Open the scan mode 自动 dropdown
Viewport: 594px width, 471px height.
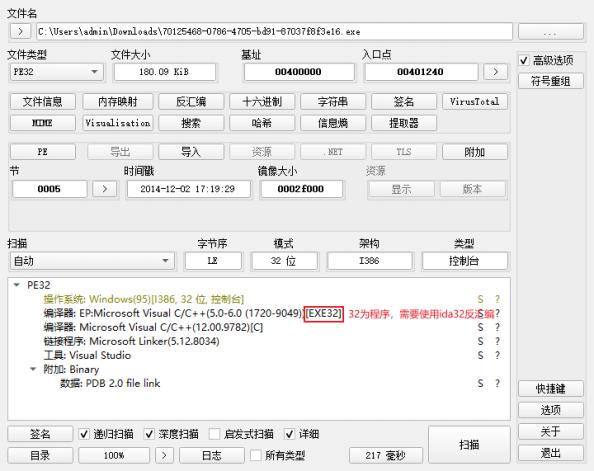coord(92,261)
